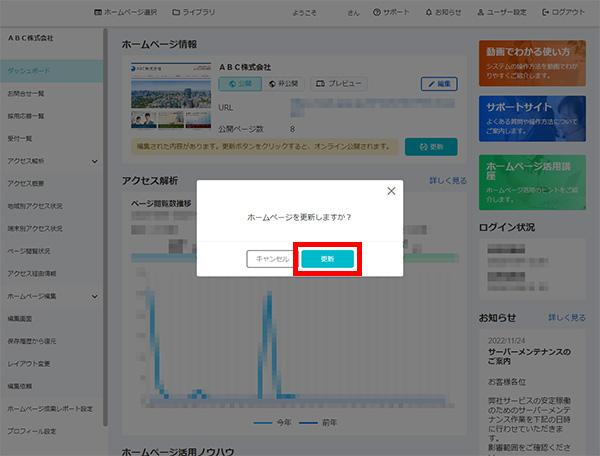Click the 編集 pencil button
The width and height of the screenshot is (600, 456).
(438, 85)
